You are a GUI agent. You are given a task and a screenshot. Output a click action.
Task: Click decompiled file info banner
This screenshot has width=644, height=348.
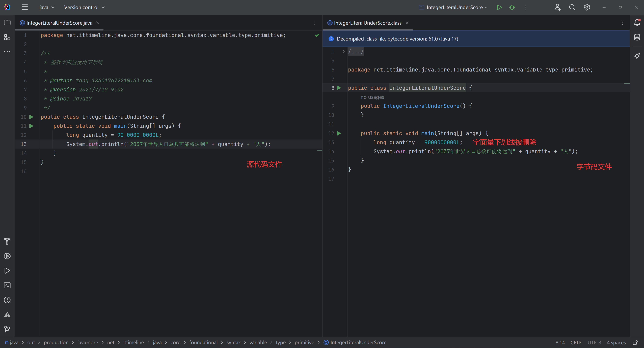[476, 39]
